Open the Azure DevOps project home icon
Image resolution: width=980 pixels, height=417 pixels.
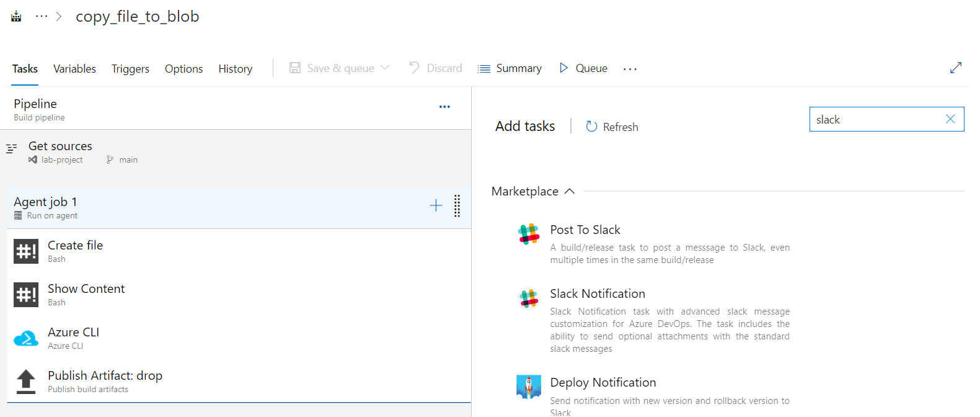pos(16,16)
